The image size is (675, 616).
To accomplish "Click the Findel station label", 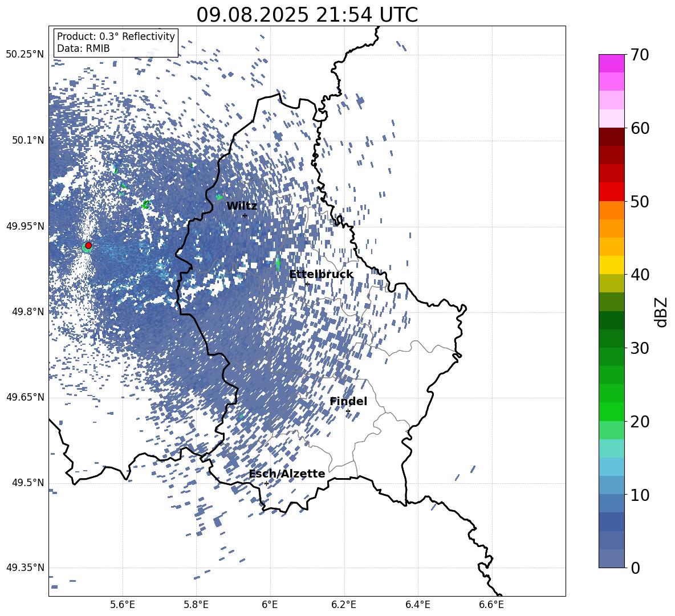I will coord(348,401).
